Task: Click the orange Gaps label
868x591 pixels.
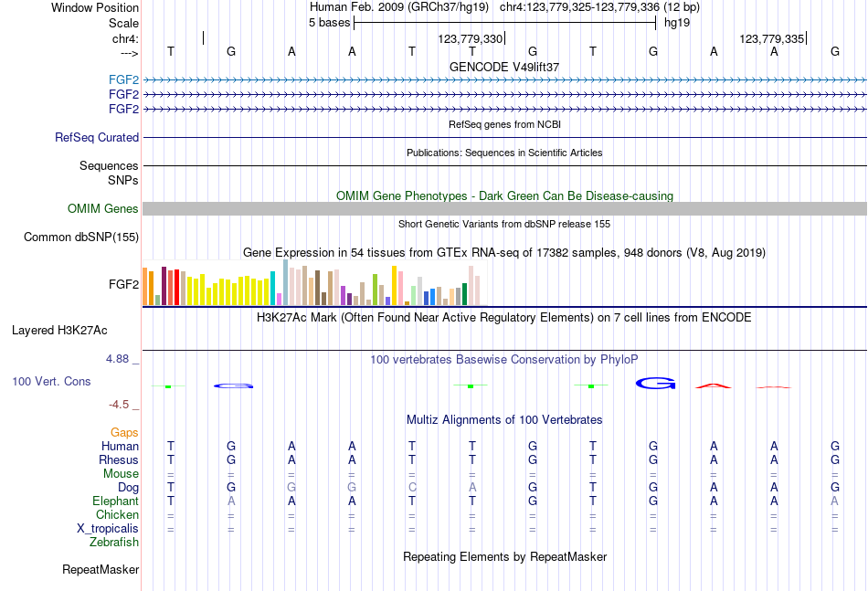Action: 124,433
